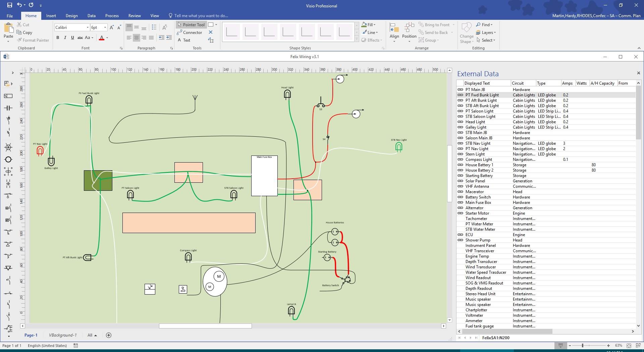The image size is (644, 352).
Task: Click the Bullets list icon
Action: [x=154, y=28]
